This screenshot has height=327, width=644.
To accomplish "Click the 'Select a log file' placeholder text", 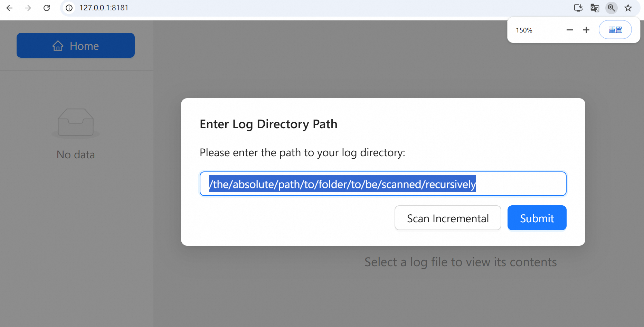I will 461,262.
